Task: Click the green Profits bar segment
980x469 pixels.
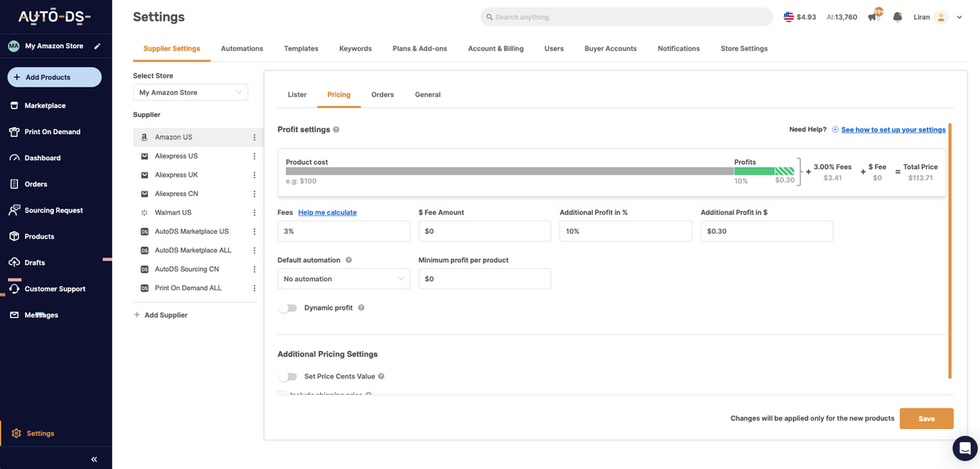Action: pos(754,171)
